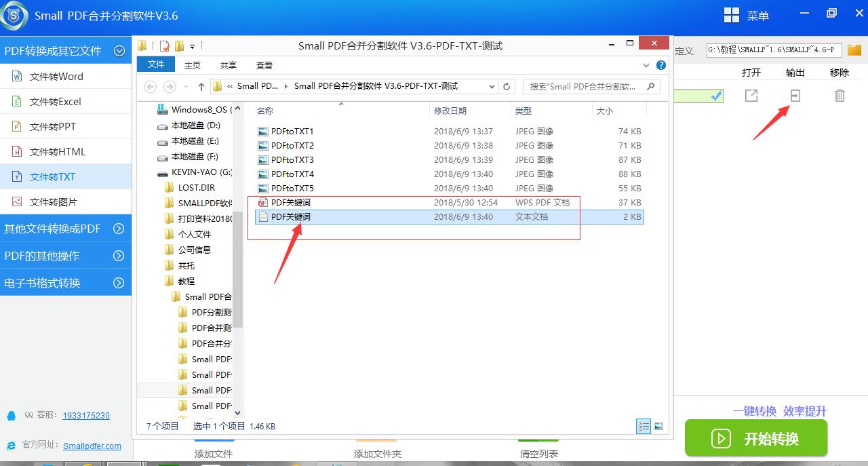The width and height of the screenshot is (868, 466).
Task: Expand the 其他文件转换成PDF section
Action: click(x=119, y=229)
